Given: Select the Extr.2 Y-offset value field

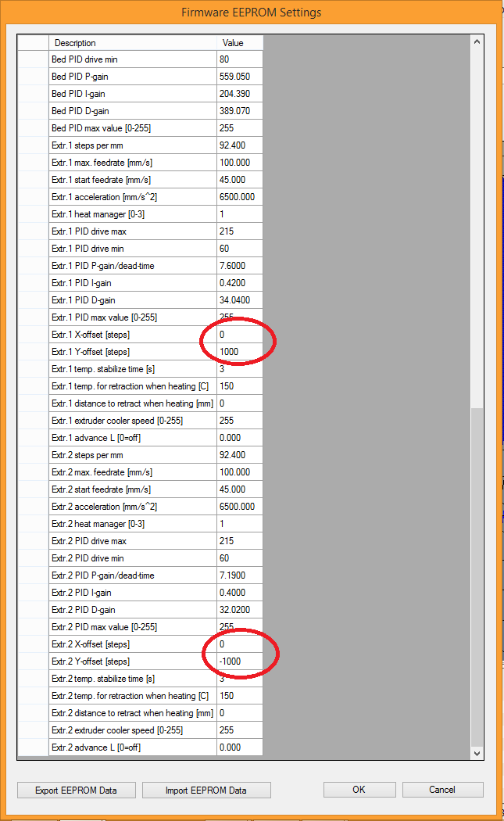Looking at the screenshot, I should (240, 661).
